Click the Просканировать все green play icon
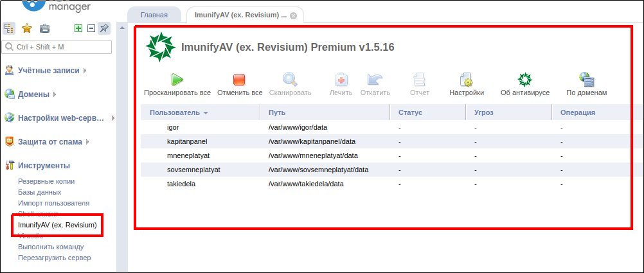 tap(177, 79)
